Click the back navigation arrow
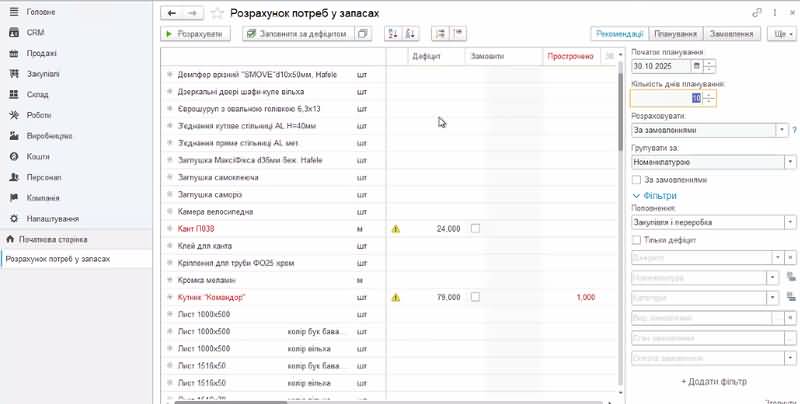800x404 pixels. click(172, 13)
